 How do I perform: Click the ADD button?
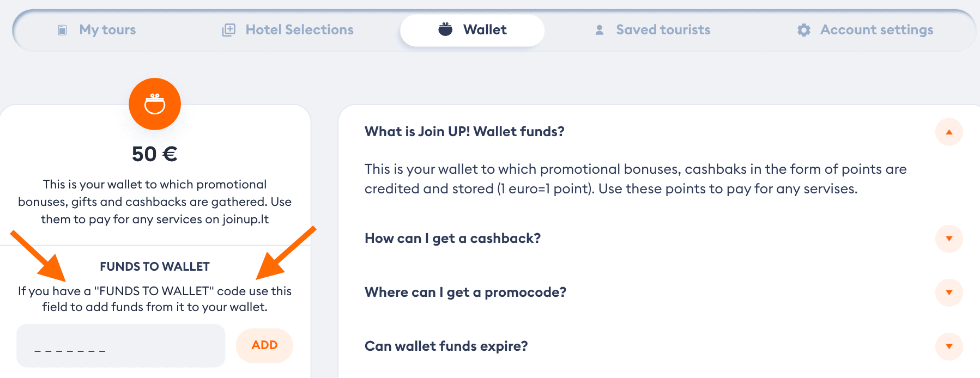[x=264, y=345]
